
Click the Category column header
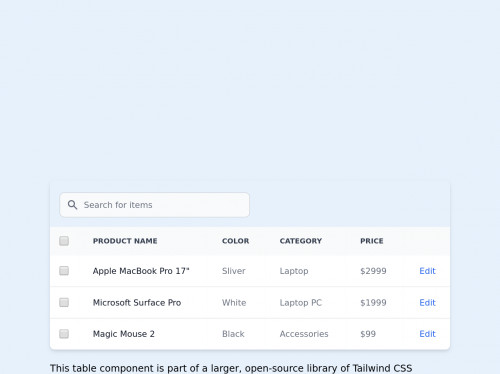[301, 241]
